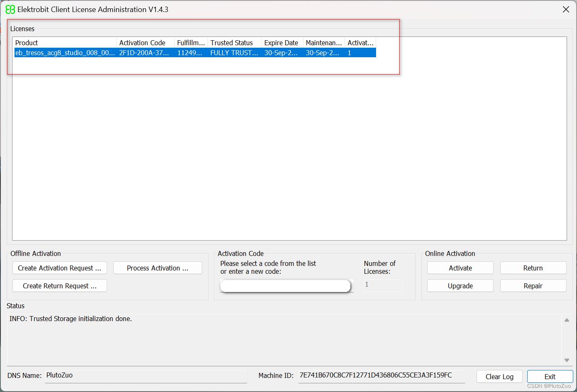
Task: Click the activation count cell showing 1
Action: pyautogui.click(x=360, y=53)
